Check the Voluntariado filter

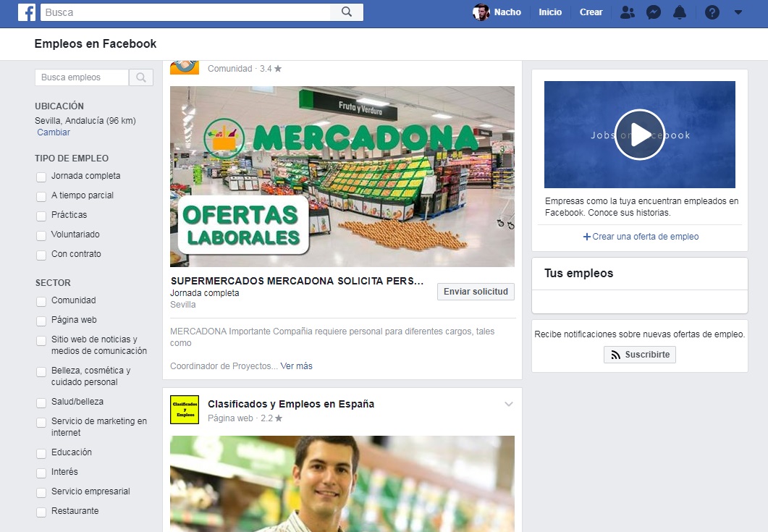[41, 236]
